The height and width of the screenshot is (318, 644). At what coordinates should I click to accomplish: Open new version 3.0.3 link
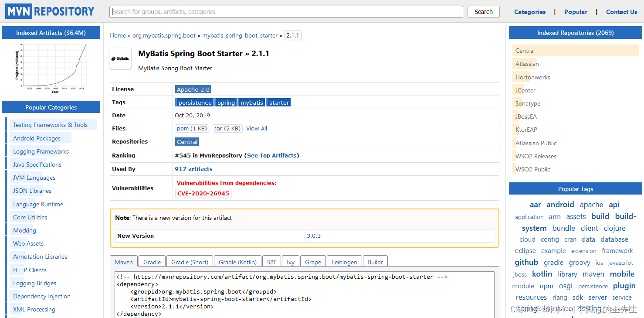click(314, 236)
